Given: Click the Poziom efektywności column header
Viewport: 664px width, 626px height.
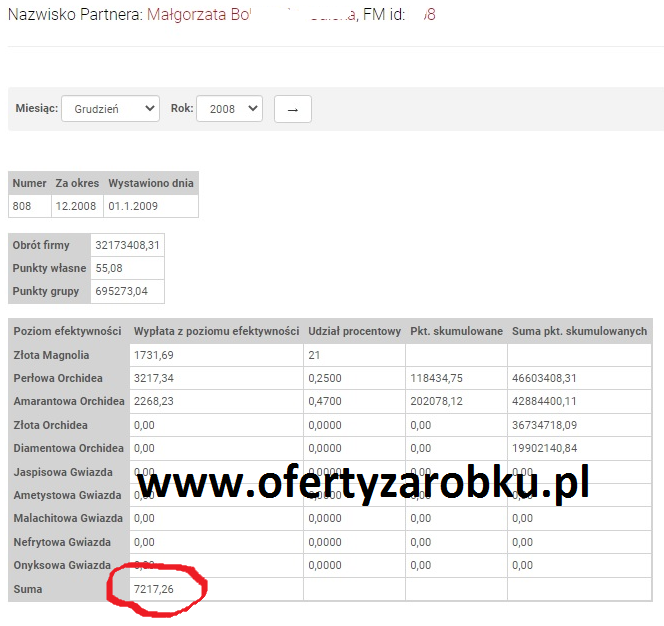Looking at the screenshot, I should coord(68,331).
